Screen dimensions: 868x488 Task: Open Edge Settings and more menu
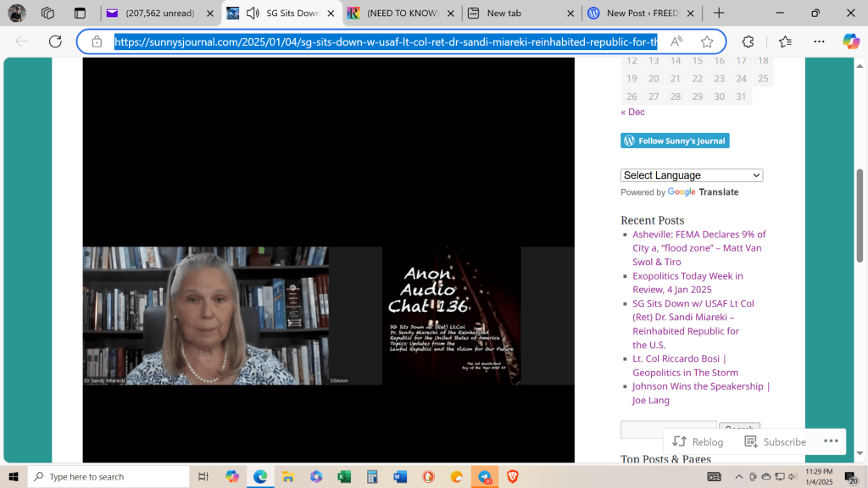[819, 42]
